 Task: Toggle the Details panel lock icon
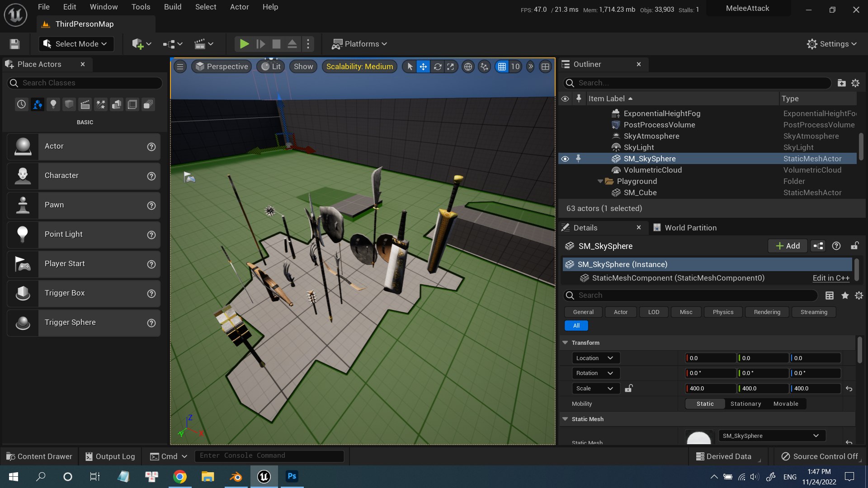(x=854, y=246)
